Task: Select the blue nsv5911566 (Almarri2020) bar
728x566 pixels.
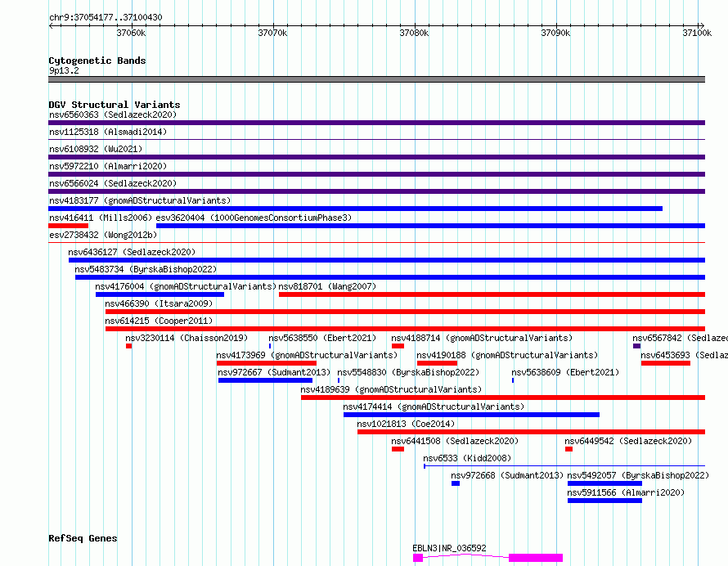Action: 604,501
